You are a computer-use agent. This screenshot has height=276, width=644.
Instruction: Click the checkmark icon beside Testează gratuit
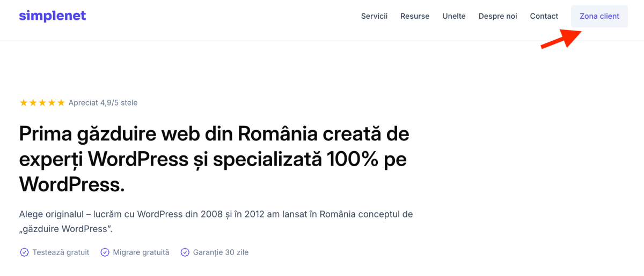[x=24, y=252]
